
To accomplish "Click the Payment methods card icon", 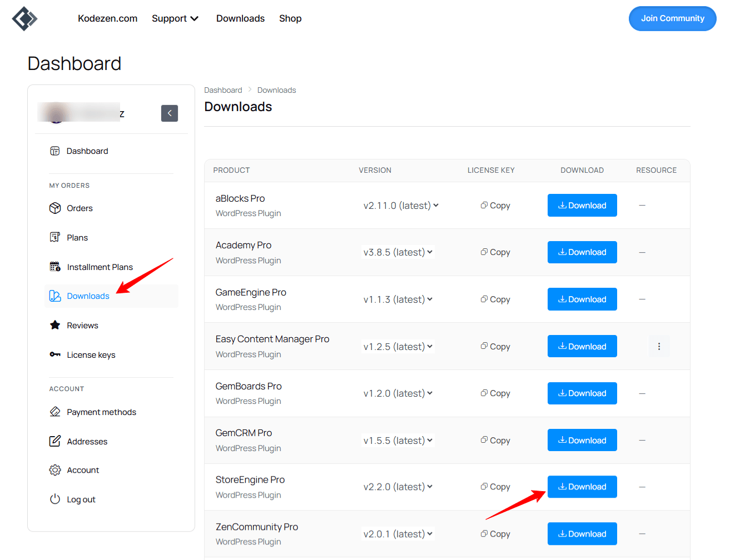I will tap(55, 412).
